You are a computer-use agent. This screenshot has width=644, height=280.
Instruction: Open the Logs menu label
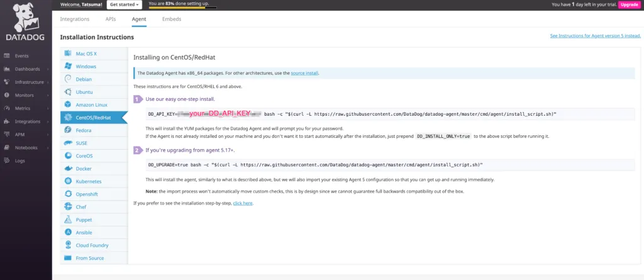click(20, 160)
